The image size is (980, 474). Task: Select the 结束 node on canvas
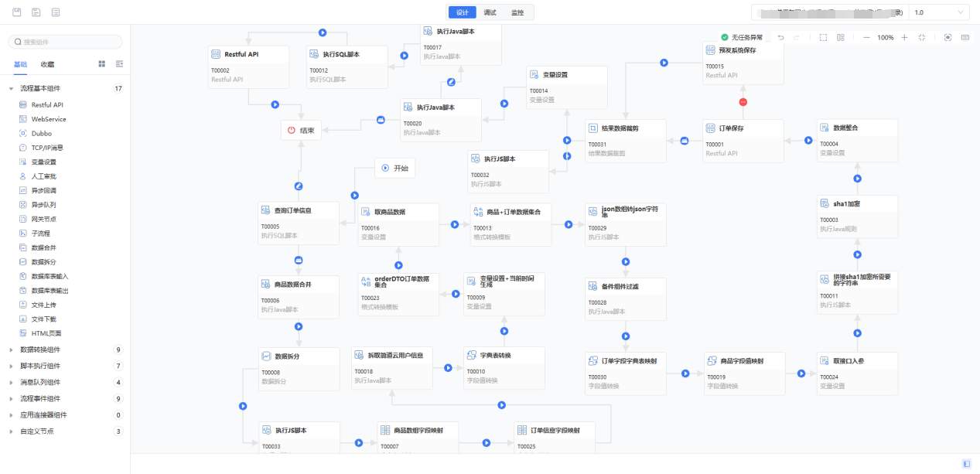301,130
